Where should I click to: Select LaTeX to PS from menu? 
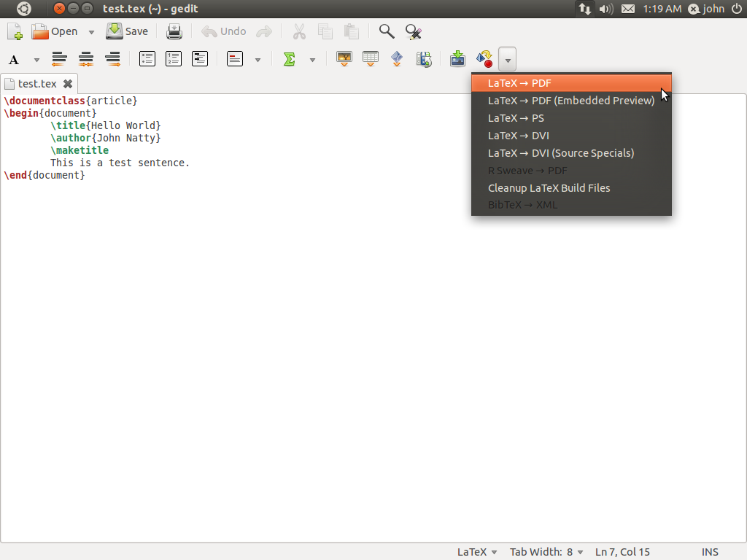pyautogui.click(x=516, y=117)
